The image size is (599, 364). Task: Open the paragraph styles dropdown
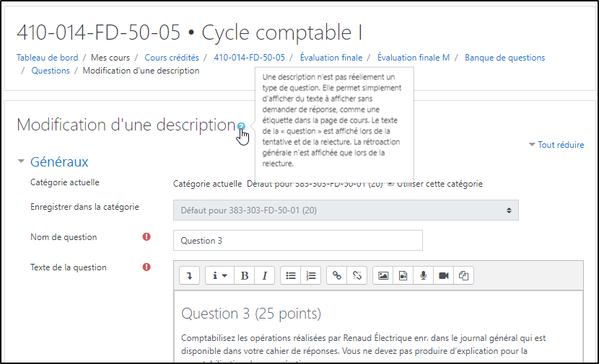(219, 275)
